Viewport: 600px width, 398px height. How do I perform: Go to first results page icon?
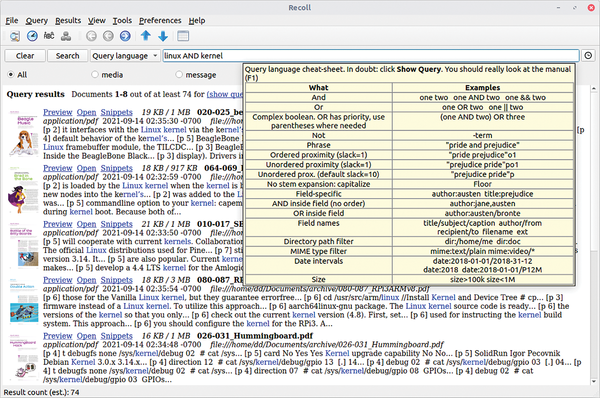pos(91,36)
